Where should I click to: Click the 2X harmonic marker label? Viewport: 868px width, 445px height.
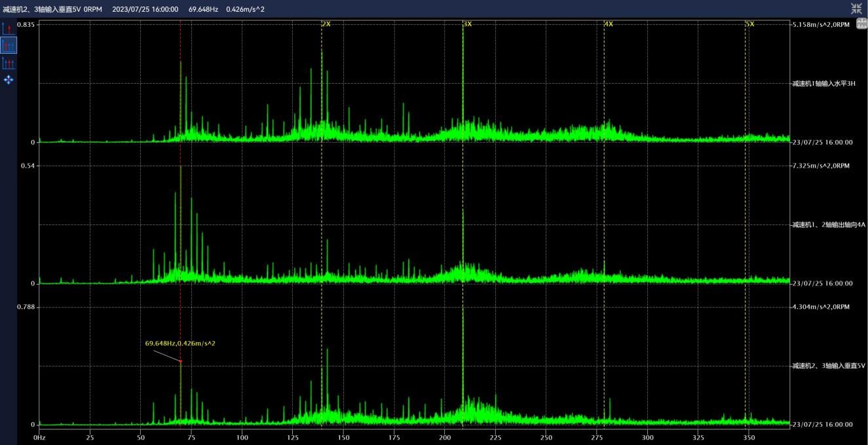(326, 24)
